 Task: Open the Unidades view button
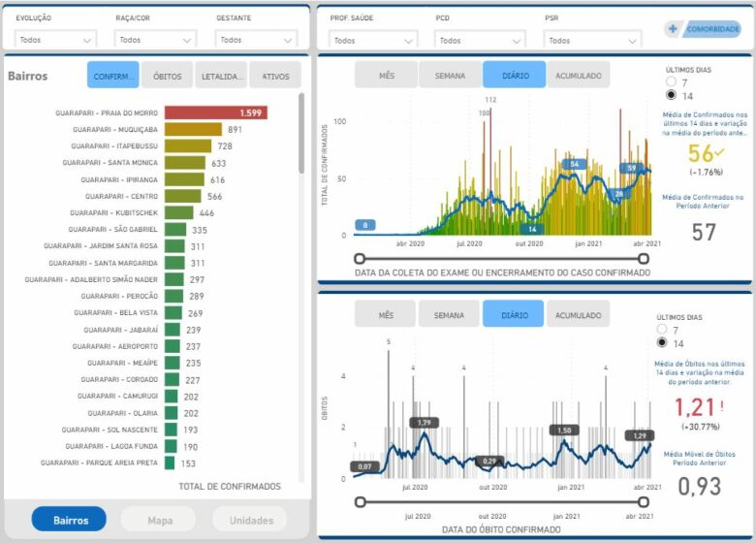(250, 520)
